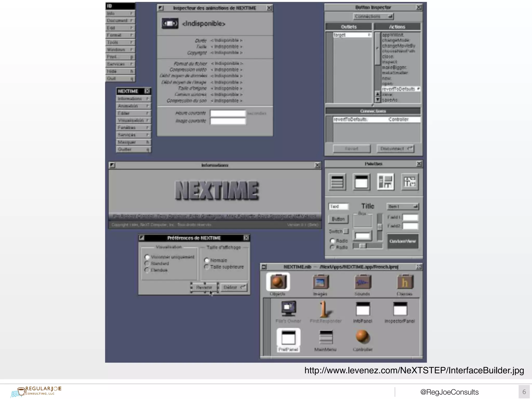Select the Objects suitcase icon in NEXTIME.nib
The height and width of the screenshot is (399, 532).
tap(278, 282)
